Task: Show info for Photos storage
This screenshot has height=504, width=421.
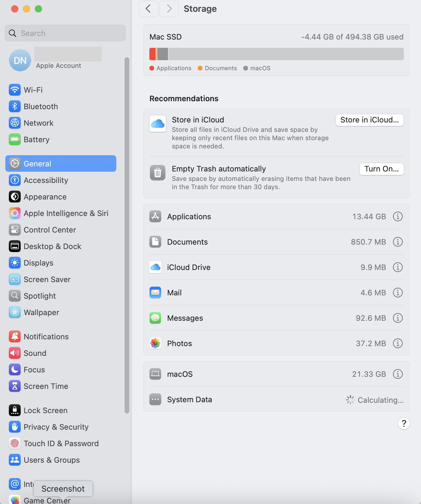Action: click(x=398, y=343)
